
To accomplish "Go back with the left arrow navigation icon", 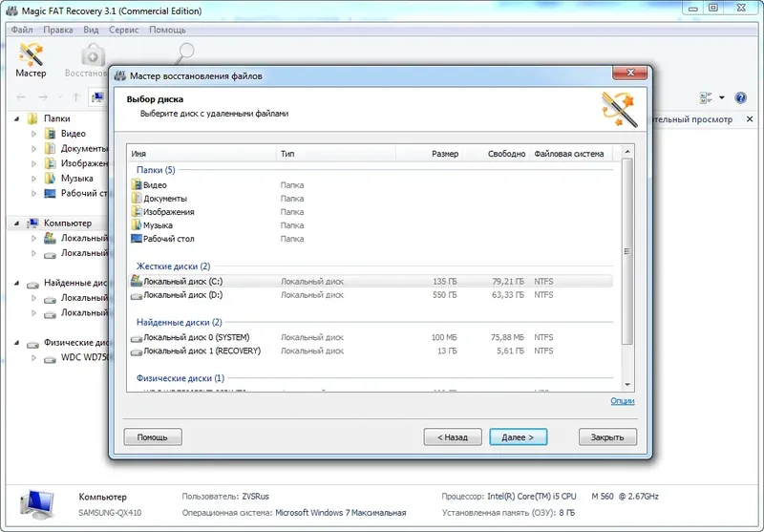I will (21, 97).
